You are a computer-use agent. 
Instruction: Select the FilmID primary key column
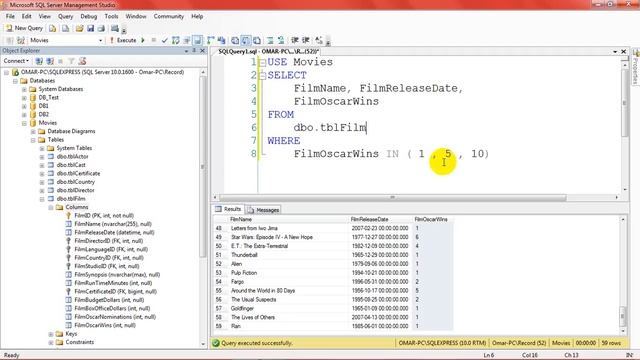(104, 216)
